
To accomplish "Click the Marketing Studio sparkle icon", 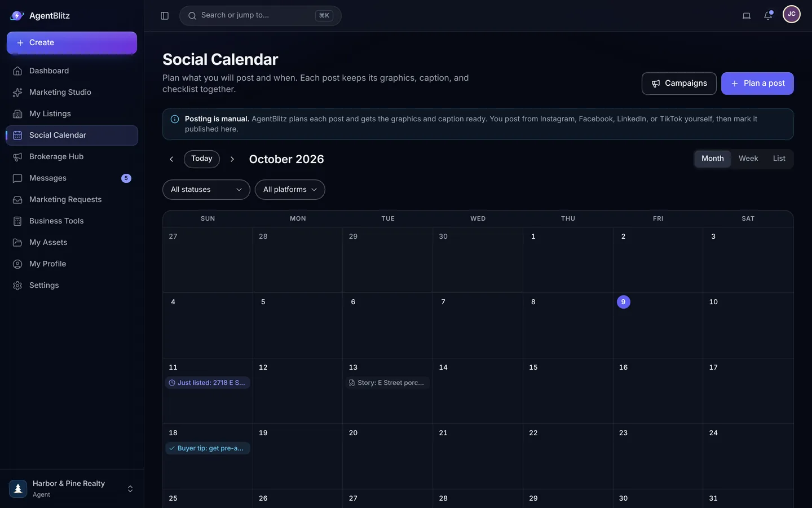I will point(17,93).
